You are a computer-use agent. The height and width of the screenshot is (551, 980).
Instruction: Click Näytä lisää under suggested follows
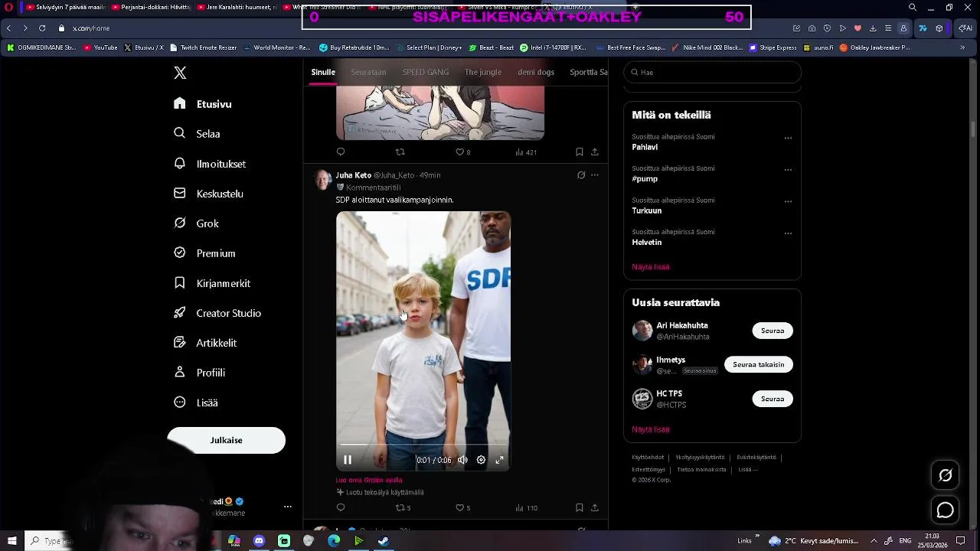651,429
